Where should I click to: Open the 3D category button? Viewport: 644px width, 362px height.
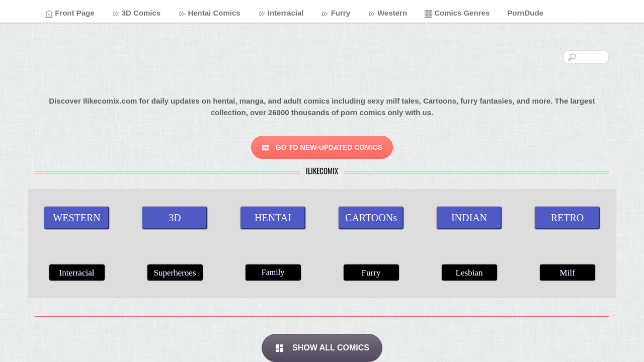[x=175, y=218]
